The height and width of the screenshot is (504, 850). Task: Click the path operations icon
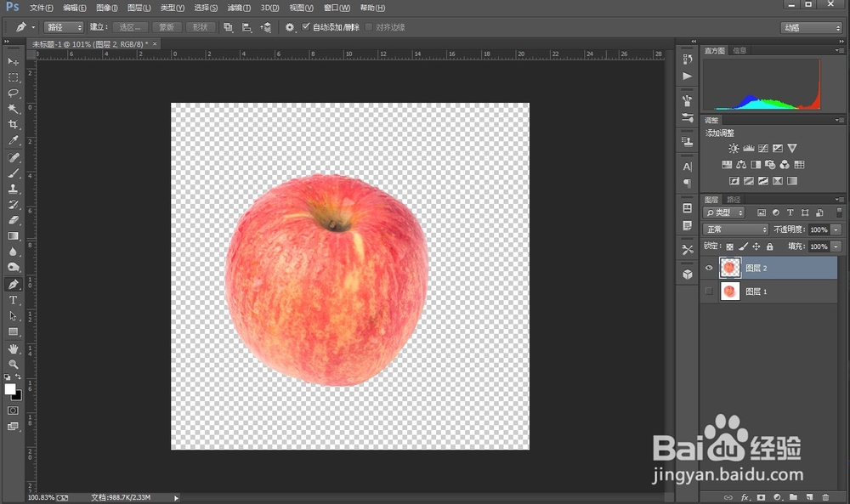228,27
